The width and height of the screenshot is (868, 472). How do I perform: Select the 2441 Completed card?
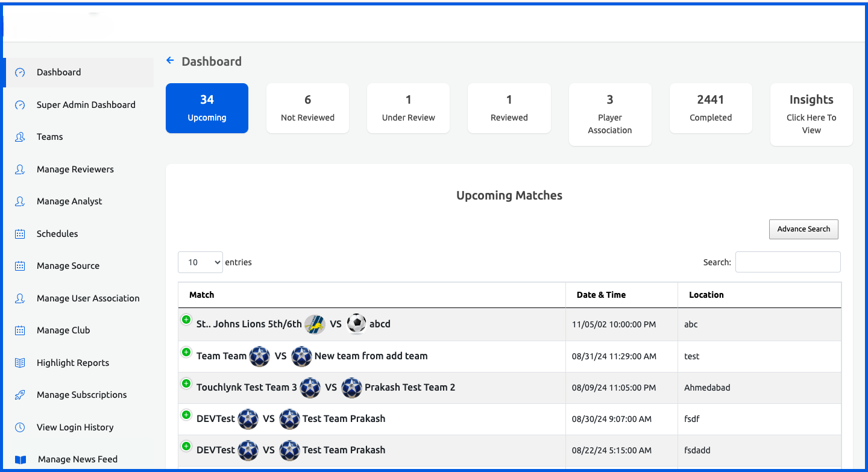click(711, 108)
